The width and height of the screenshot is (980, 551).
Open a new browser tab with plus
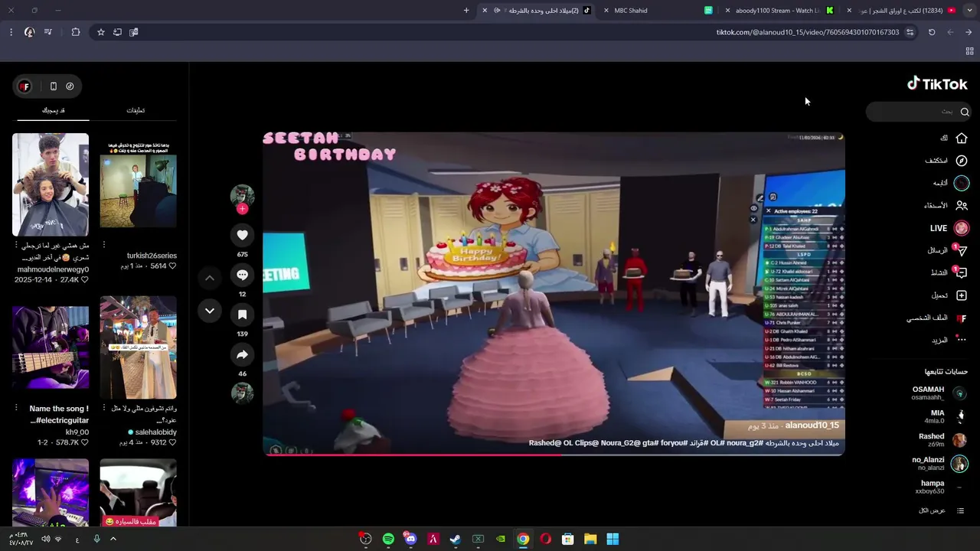466,11
